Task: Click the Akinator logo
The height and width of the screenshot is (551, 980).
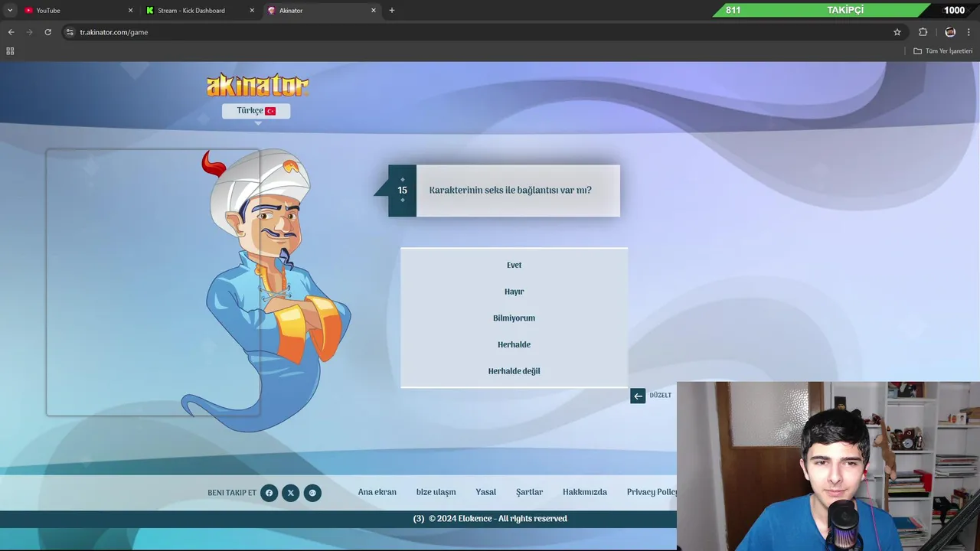Action: click(x=257, y=85)
